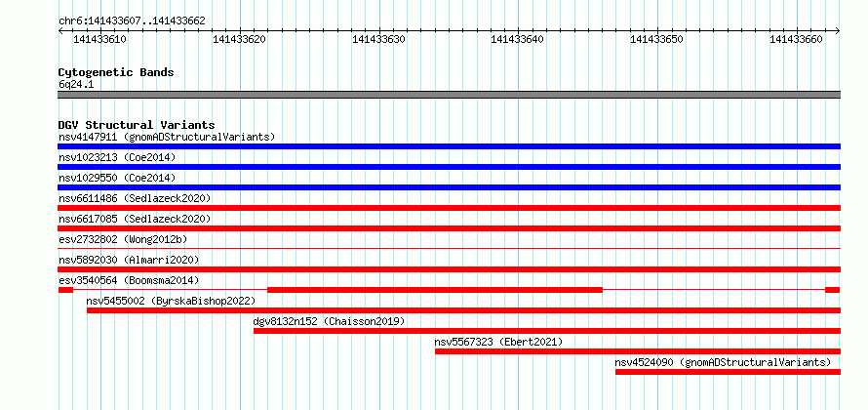Image resolution: width=868 pixels, height=410 pixels.
Task: Click the 6q24.1 band label
Action: [x=76, y=85]
